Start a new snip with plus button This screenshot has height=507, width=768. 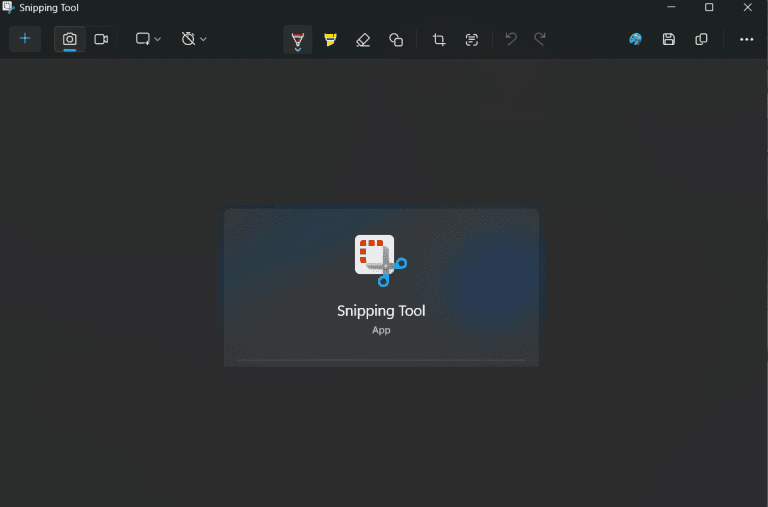[x=25, y=39]
